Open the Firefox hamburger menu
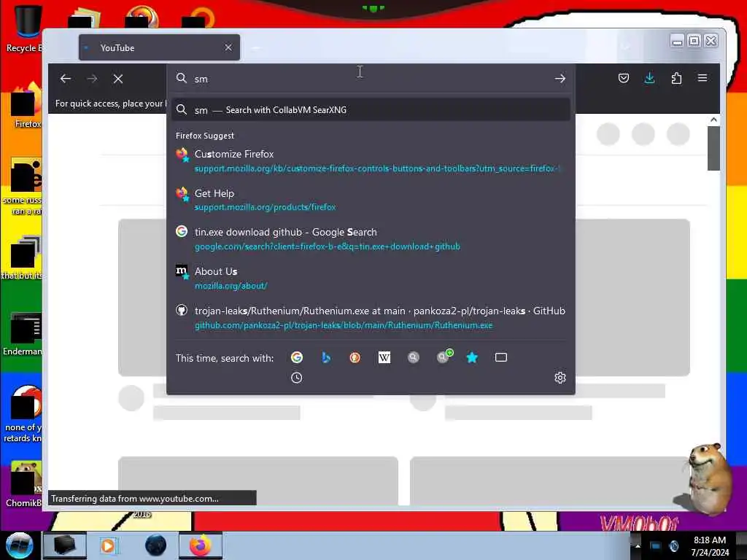This screenshot has width=747, height=560. [703, 78]
